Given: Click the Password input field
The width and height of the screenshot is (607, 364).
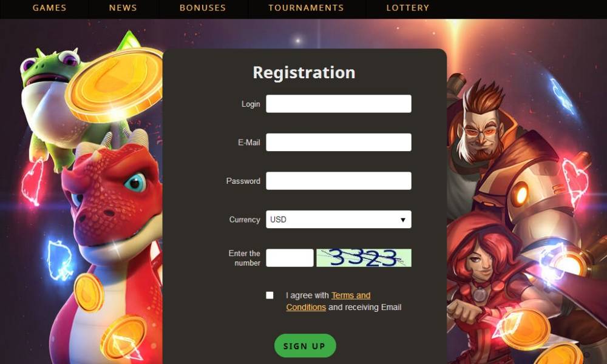Looking at the screenshot, I should [x=338, y=181].
